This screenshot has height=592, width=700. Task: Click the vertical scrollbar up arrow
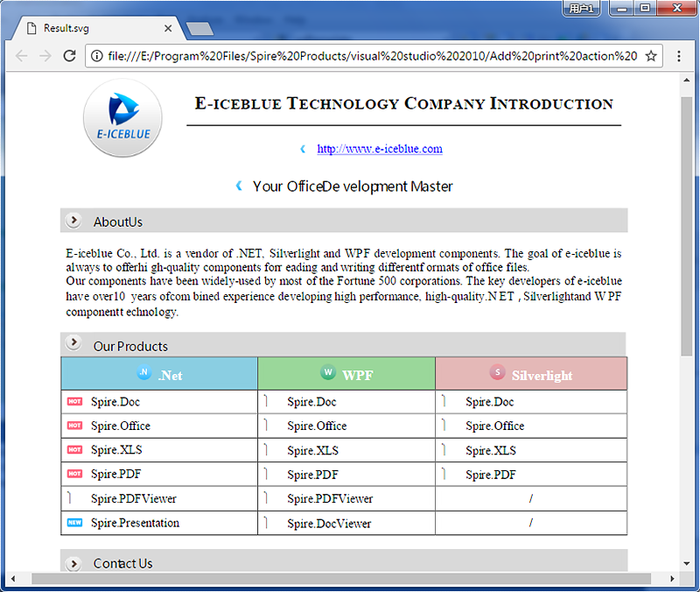point(686,80)
